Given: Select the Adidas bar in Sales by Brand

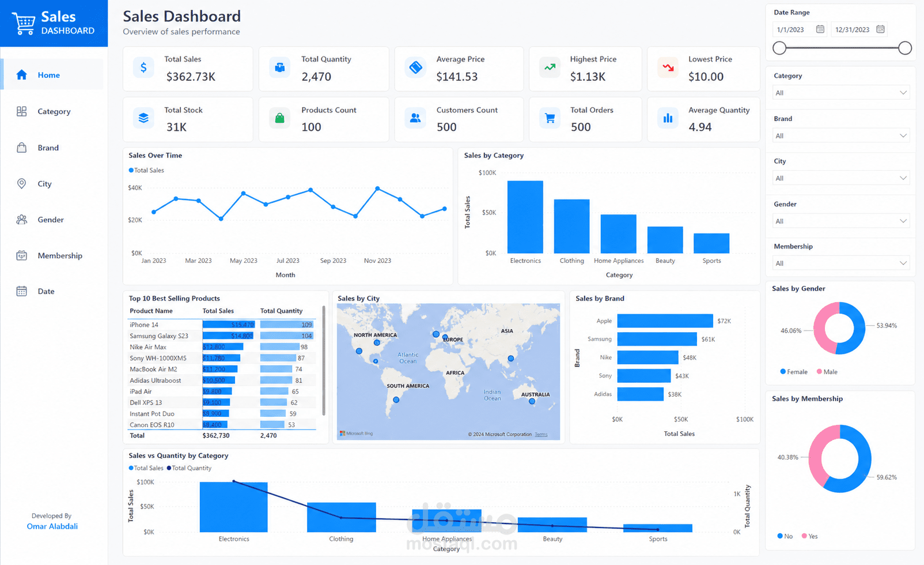Looking at the screenshot, I should coord(640,394).
